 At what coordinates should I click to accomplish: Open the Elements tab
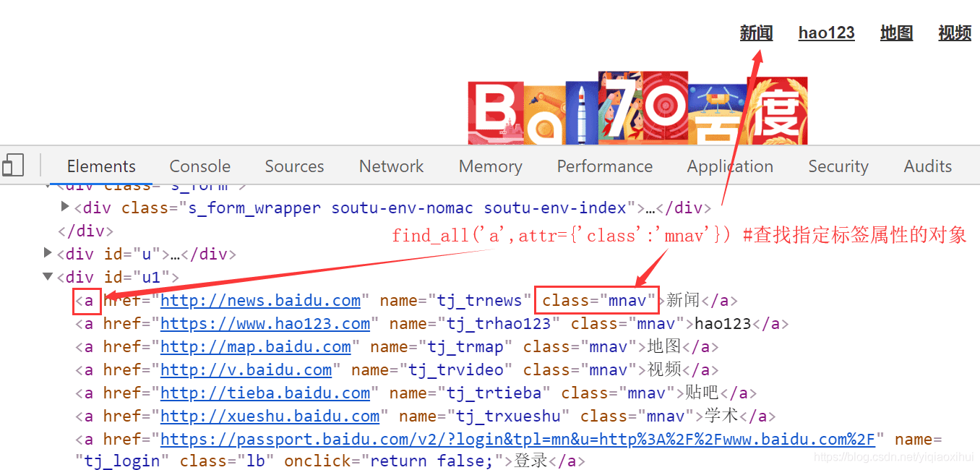101,166
